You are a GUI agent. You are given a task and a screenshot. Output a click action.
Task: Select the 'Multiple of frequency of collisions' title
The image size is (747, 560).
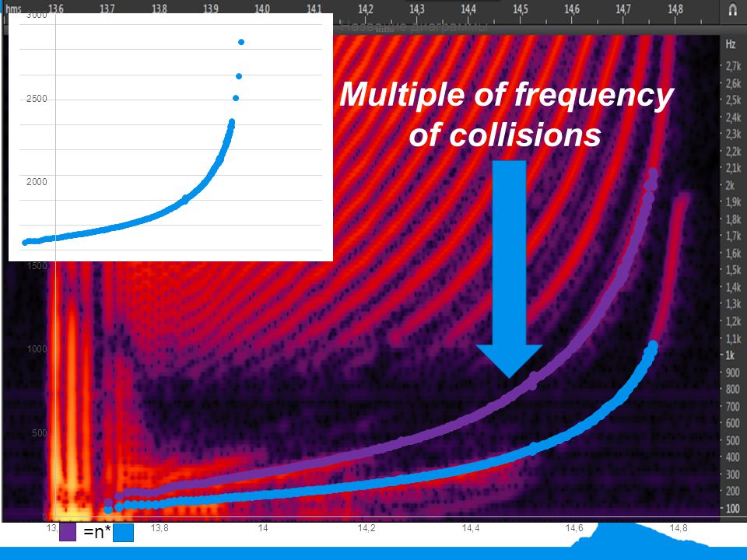click(506, 114)
